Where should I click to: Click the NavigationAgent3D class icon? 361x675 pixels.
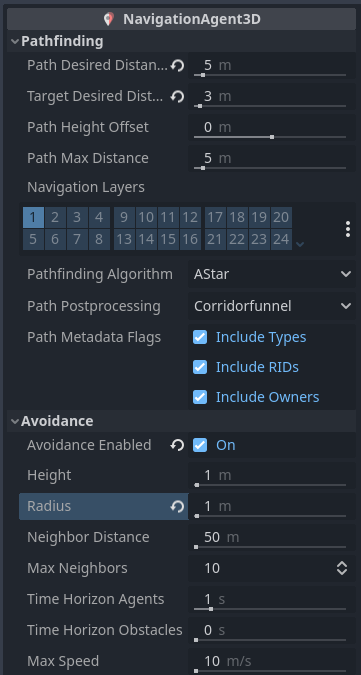[x=109, y=19]
